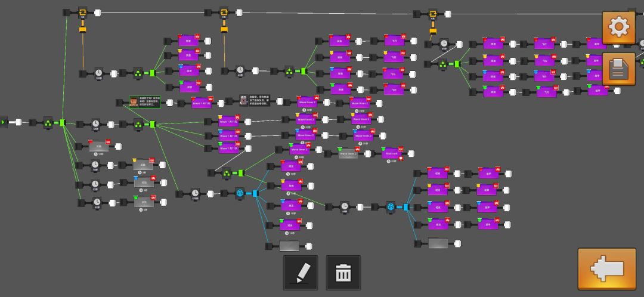
Task: Click blue splitter block after lower-right blue cube
Action: pyautogui.click(x=406, y=207)
